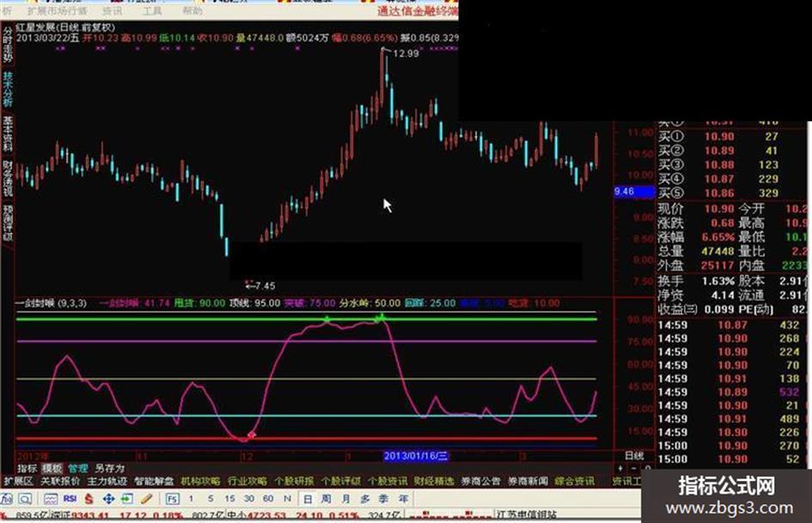Open the 预测评级 side tab
Viewport: 812px width, 523px height.
(8, 222)
